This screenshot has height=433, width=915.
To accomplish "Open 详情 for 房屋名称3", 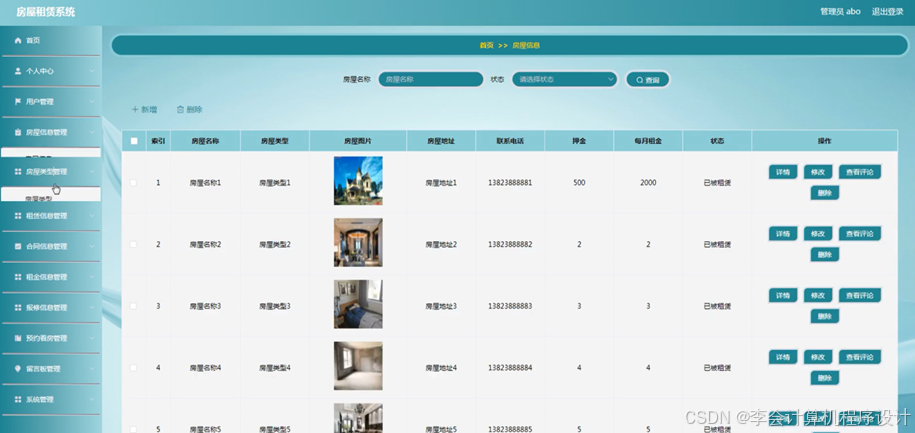I will pos(783,295).
